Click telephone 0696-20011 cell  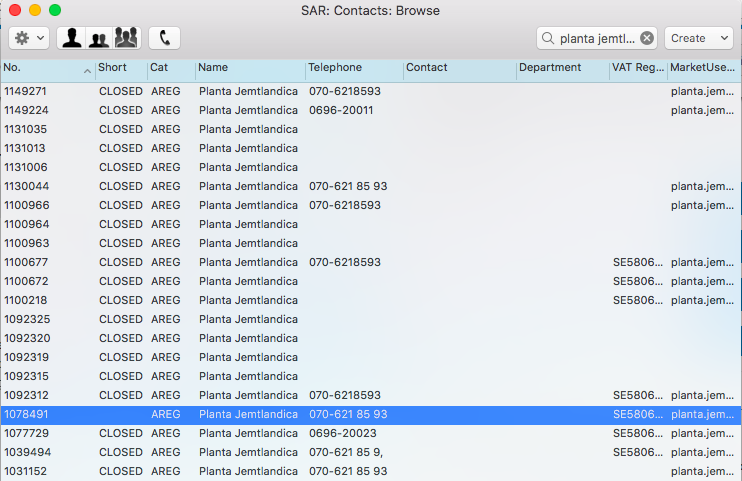[341, 110]
